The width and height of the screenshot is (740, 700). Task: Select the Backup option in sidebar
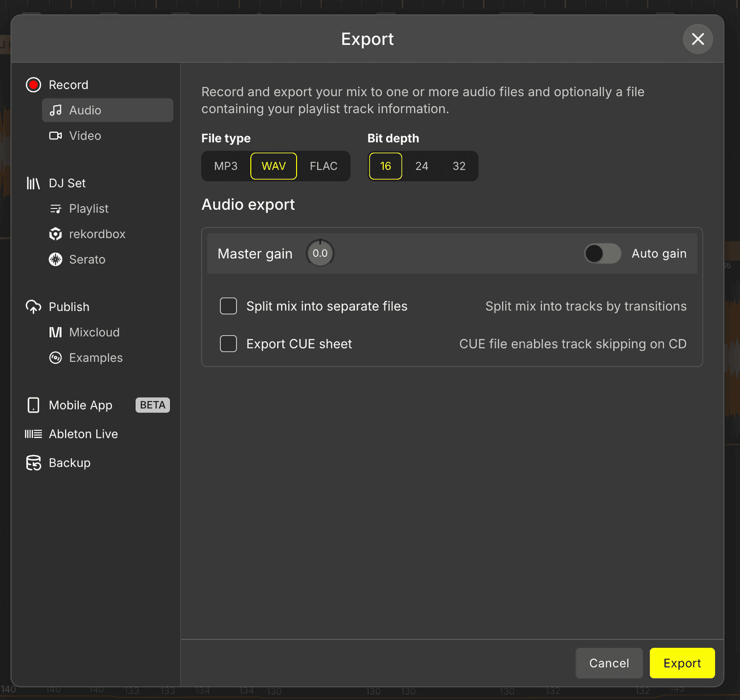[x=69, y=463]
